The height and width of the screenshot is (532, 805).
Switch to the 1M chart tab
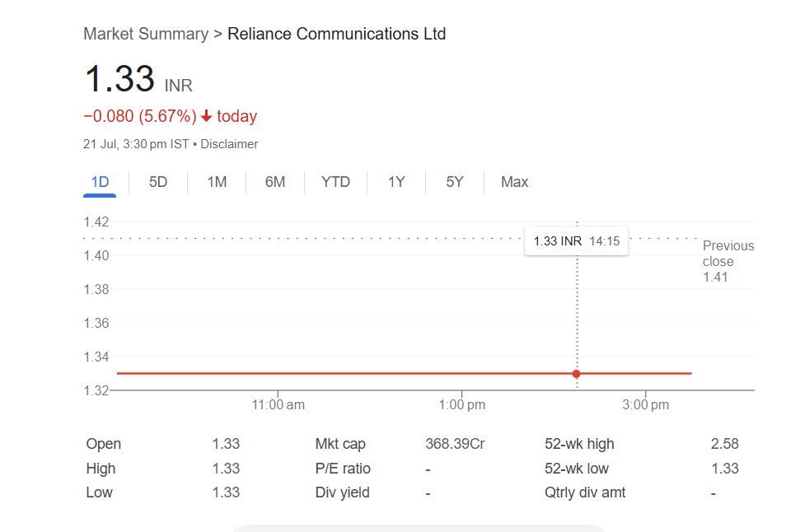click(217, 182)
